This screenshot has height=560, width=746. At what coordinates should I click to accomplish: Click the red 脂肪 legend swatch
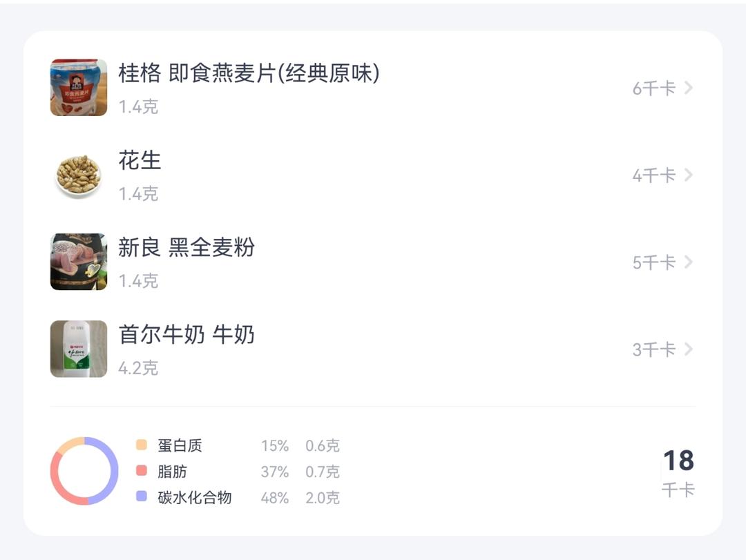point(142,471)
